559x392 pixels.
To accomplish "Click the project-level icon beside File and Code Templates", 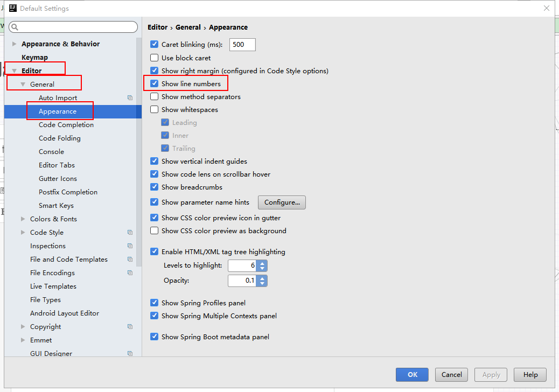I will pyautogui.click(x=130, y=260).
